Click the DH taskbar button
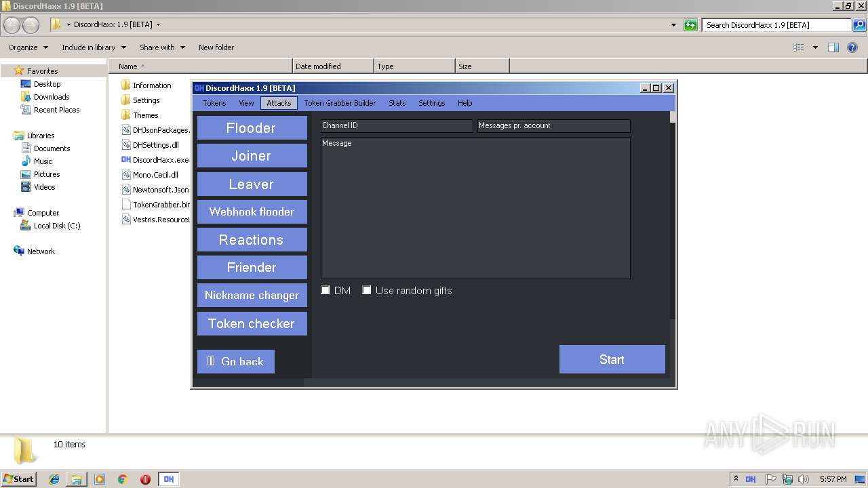Screen dimensions: 868x488 [169, 479]
